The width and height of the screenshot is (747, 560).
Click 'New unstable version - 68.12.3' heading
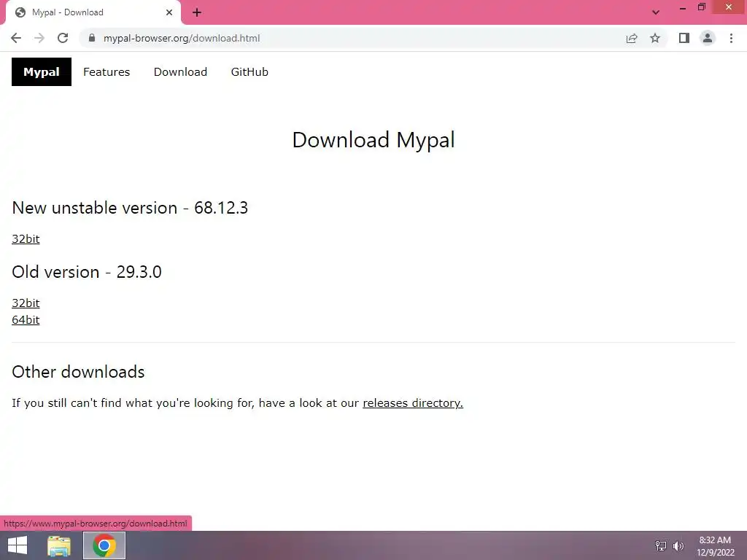(x=130, y=208)
